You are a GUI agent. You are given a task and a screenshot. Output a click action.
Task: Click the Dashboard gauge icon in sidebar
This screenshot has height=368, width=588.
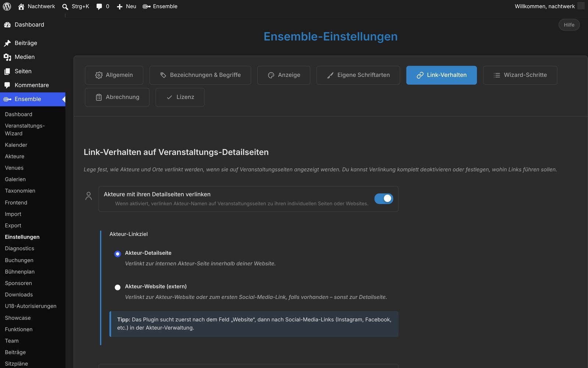7,25
